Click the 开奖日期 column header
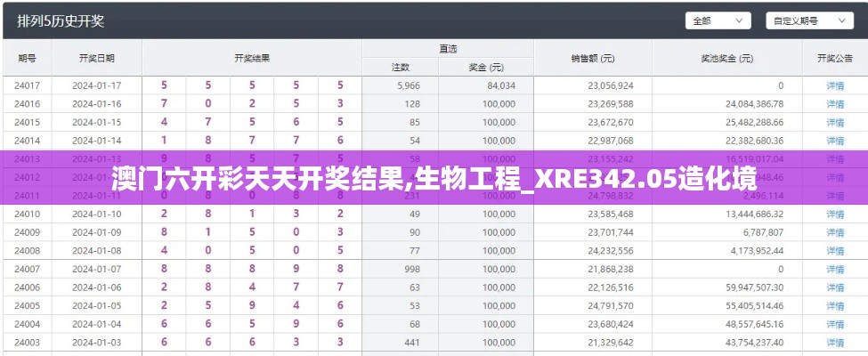This screenshot has width=868, height=356. tap(96, 59)
